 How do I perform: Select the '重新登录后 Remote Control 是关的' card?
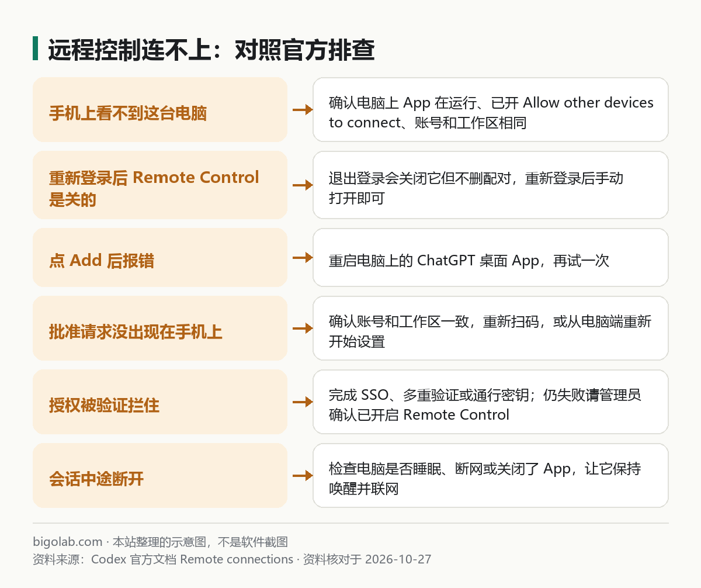coord(160,185)
